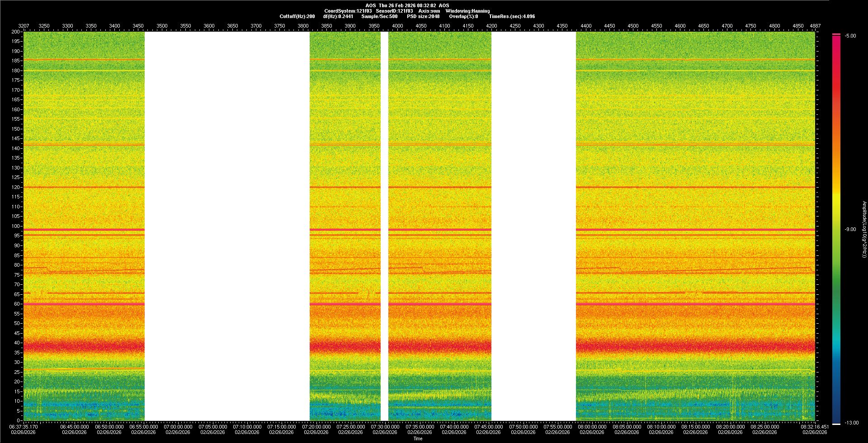This screenshot has height=443, width=868.
Task: Click the Amplitude axis title beside colorbar
Action: click(x=864, y=230)
